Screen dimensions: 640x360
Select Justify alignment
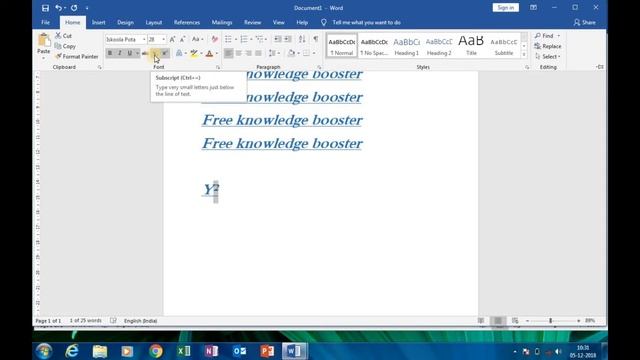(x=258, y=53)
